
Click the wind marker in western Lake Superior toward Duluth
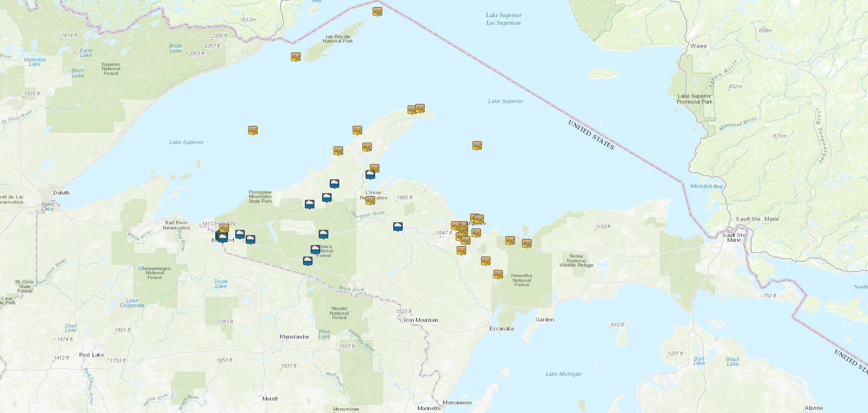click(253, 130)
